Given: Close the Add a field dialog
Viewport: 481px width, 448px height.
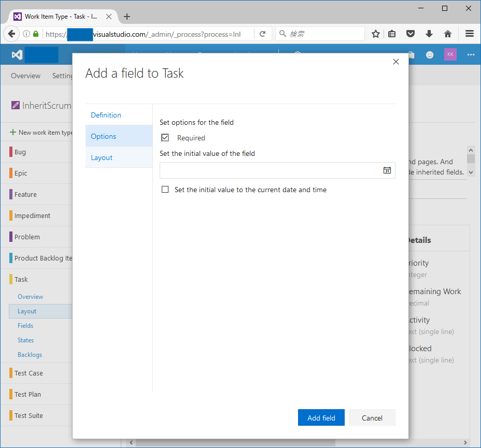Looking at the screenshot, I should tap(396, 62).
